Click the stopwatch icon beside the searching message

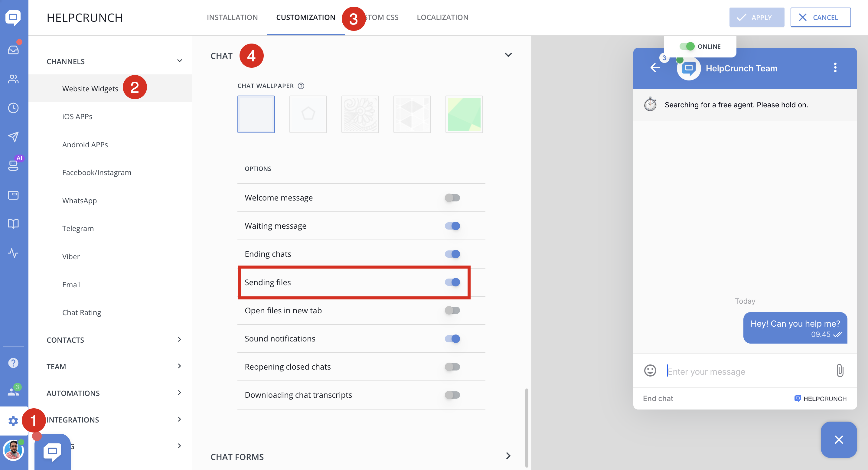click(650, 104)
